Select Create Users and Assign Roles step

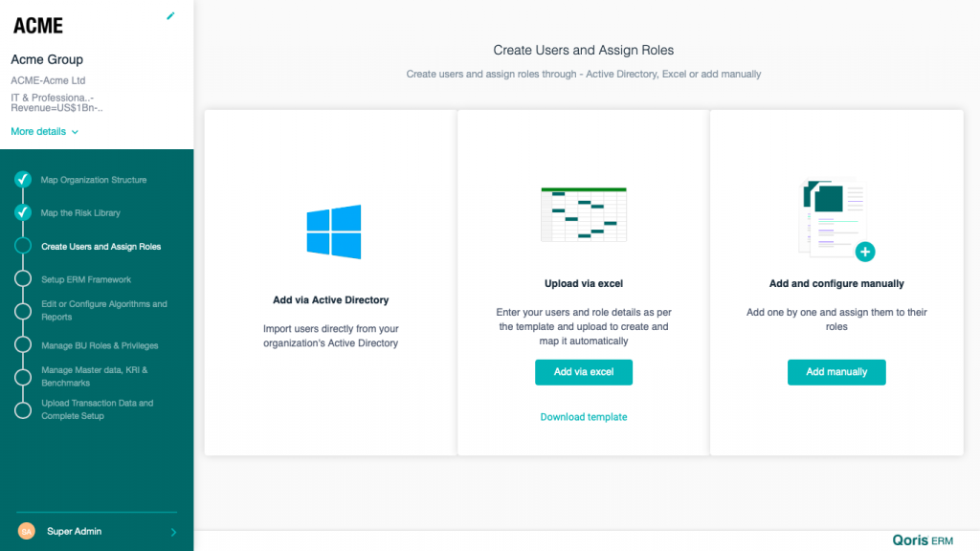[101, 247]
